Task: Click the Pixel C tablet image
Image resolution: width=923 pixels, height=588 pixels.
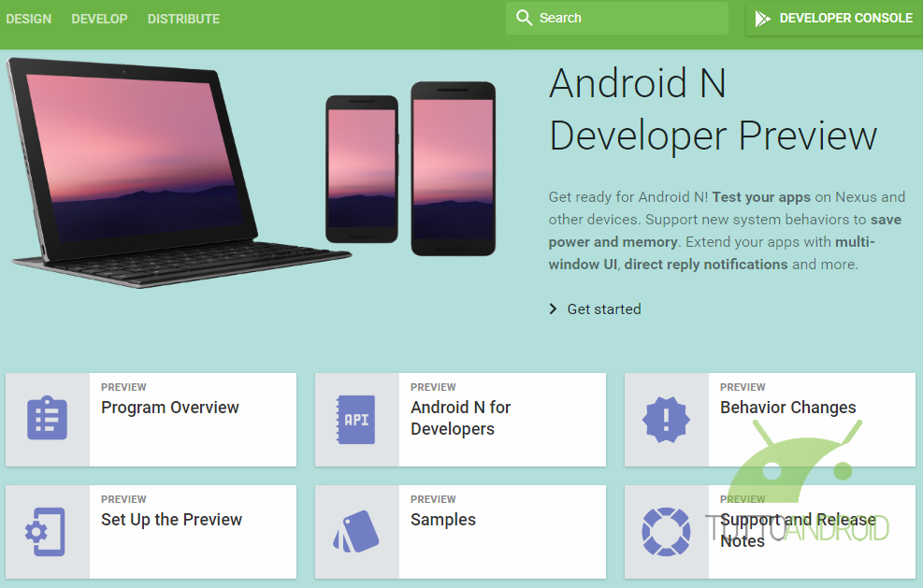Action: tap(178, 172)
